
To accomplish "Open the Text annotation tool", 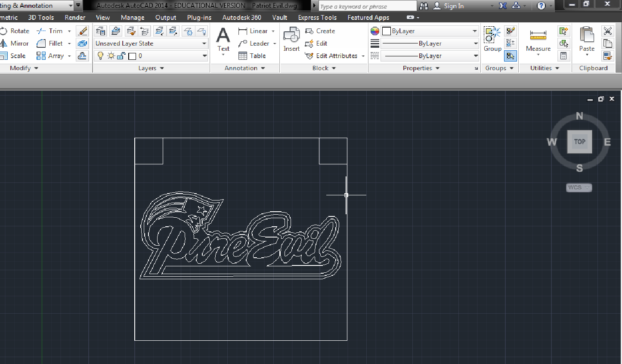I will (223, 40).
